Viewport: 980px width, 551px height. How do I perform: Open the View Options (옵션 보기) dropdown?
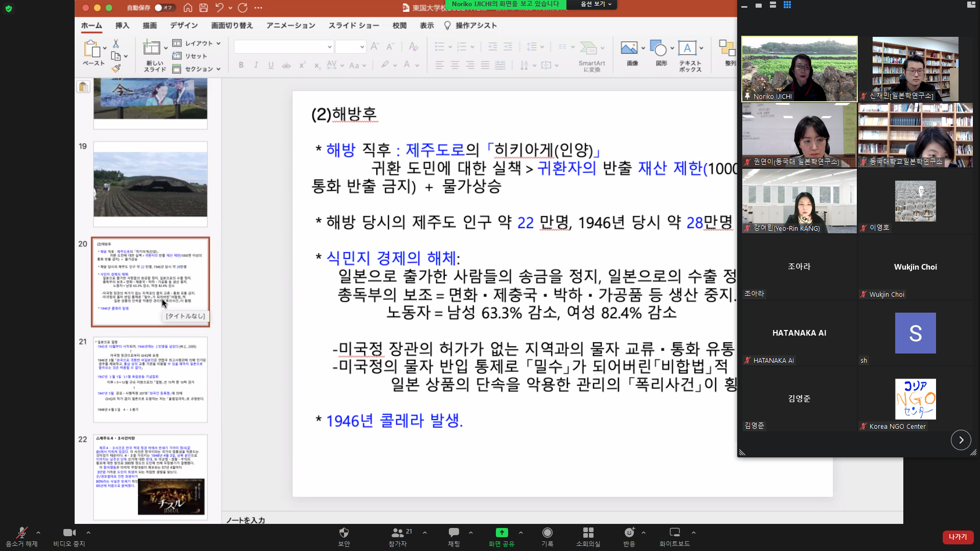click(x=596, y=4)
